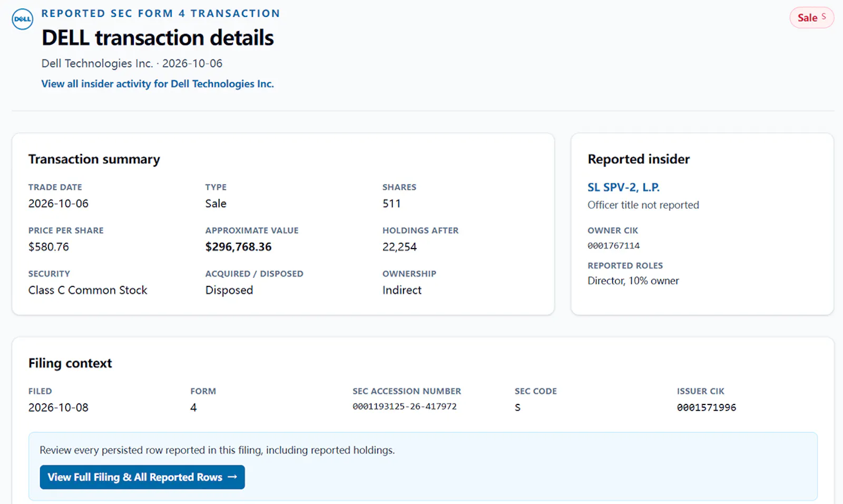Select SEC accession number 0001193125-26-417972
The image size is (843, 504).
tap(405, 407)
